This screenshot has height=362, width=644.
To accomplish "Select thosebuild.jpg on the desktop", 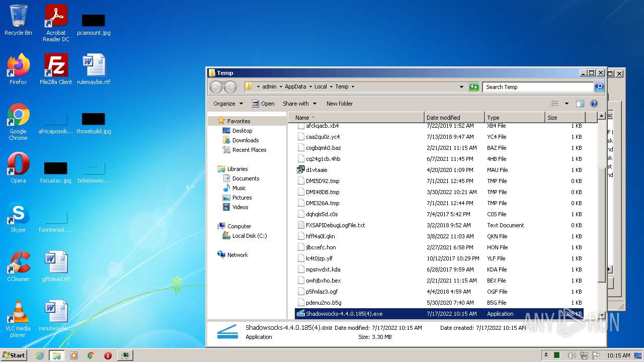I will click(94, 122).
